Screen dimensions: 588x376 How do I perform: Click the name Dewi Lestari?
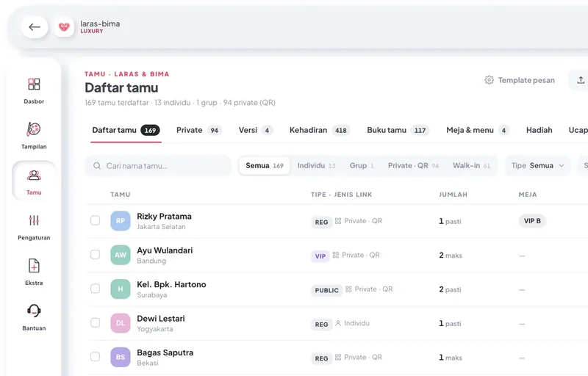pyautogui.click(x=161, y=318)
